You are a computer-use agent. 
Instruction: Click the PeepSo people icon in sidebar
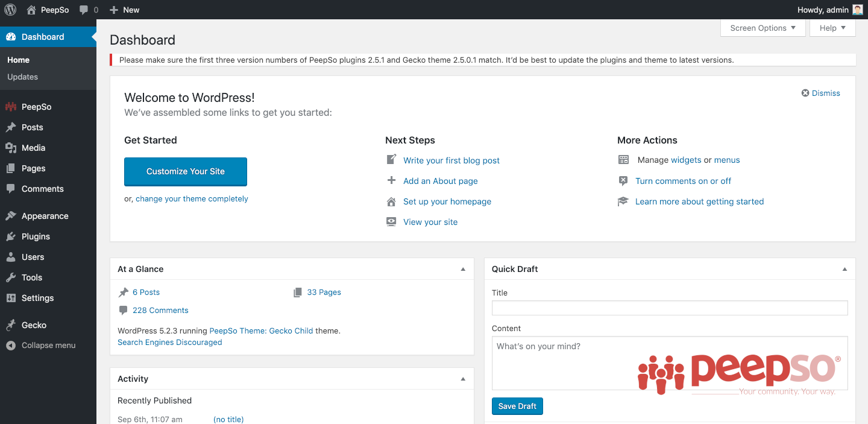click(x=11, y=107)
